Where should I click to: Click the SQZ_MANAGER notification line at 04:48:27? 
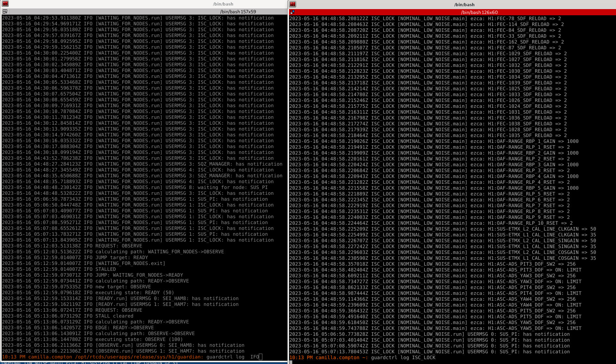point(142,164)
